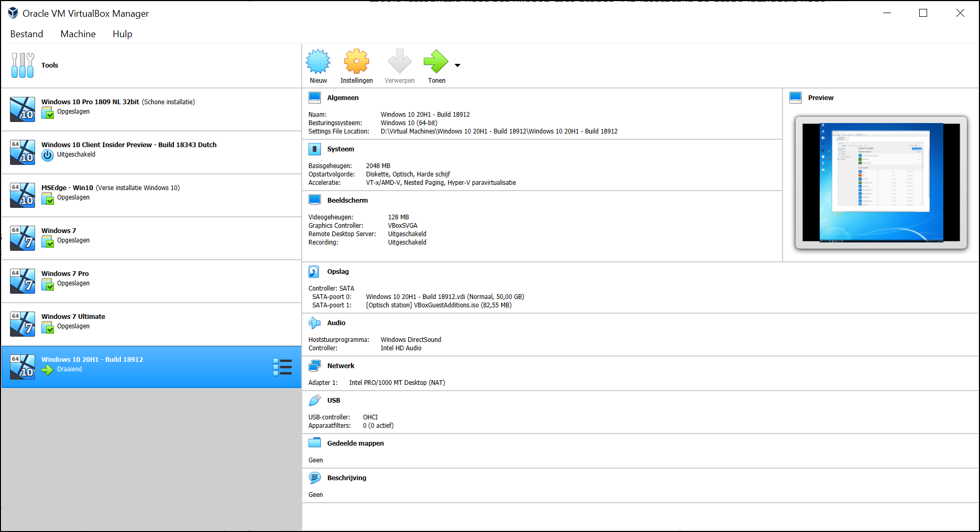This screenshot has width=980, height=532.
Task: Open the dropdown arrow next to Tonen
Action: pos(457,65)
